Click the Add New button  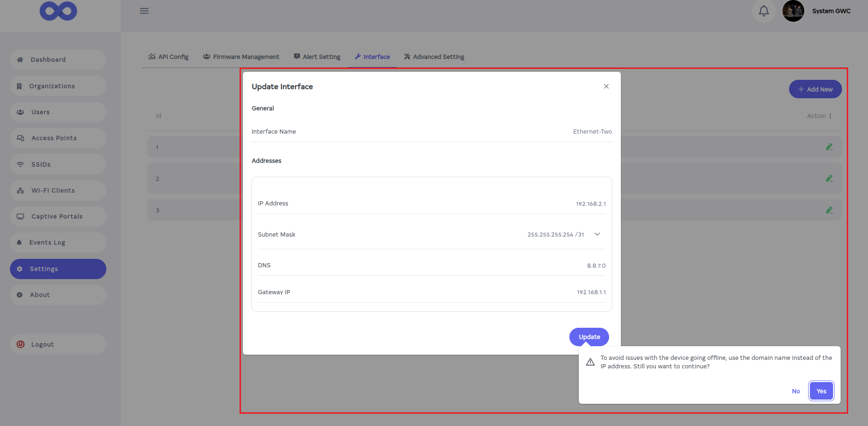click(815, 89)
